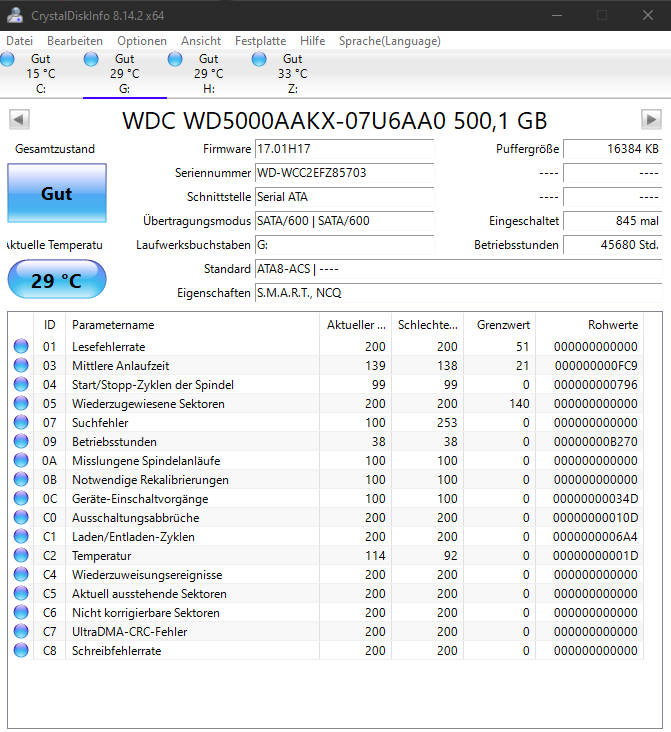Screen dimensions: 671x732
Task: Click status orb for Betriebsstunden attribute row
Action: point(21,441)
